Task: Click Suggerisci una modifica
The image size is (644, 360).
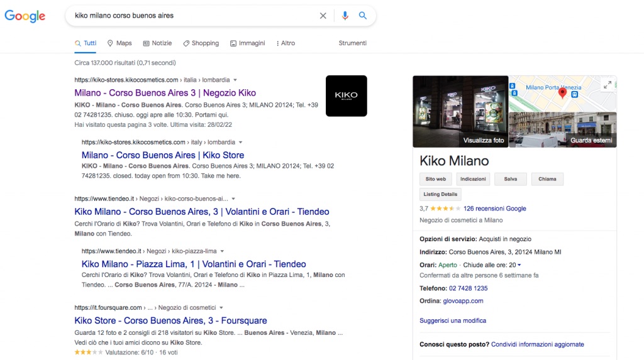Action: coord(453,320)
